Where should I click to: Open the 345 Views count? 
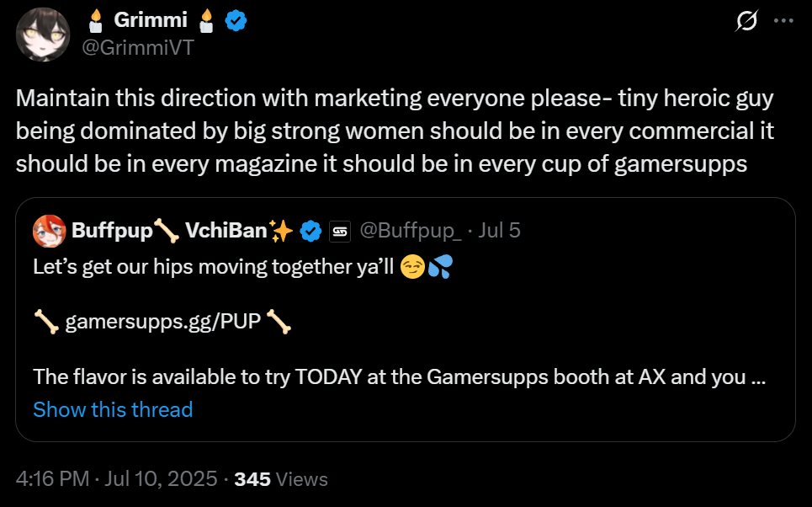click(x=281, y=479)
